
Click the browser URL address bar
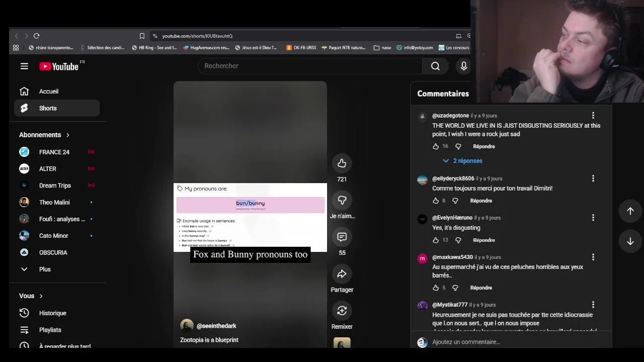click(302, 36)
